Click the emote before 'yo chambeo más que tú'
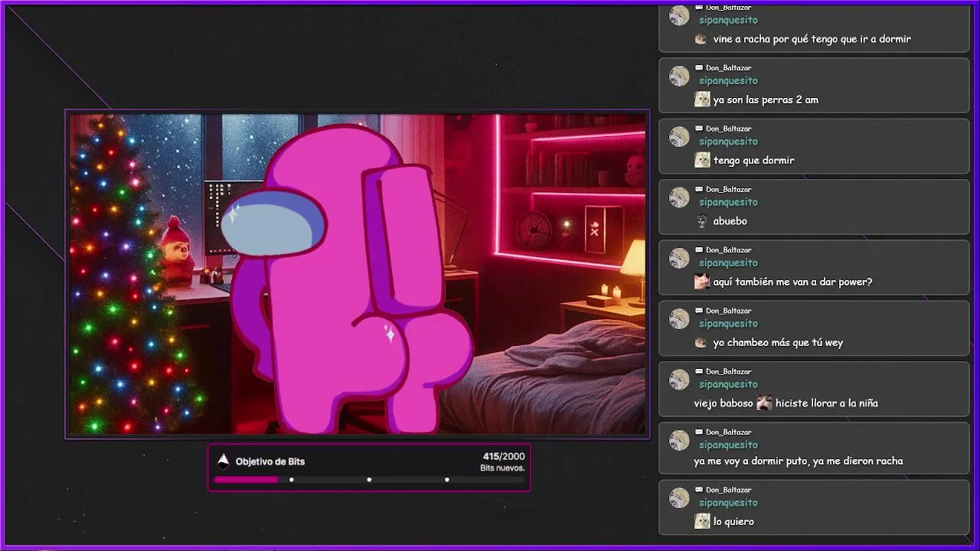The width and height of the screenshot is (980, 551). (701, 343)
